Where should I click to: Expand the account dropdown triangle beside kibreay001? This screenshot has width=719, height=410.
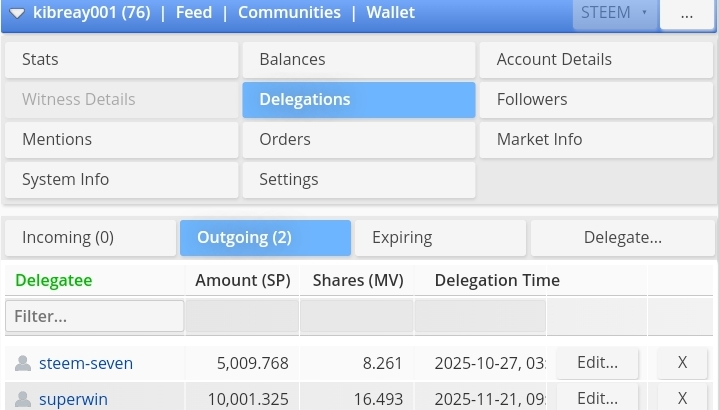click(17, 14)
